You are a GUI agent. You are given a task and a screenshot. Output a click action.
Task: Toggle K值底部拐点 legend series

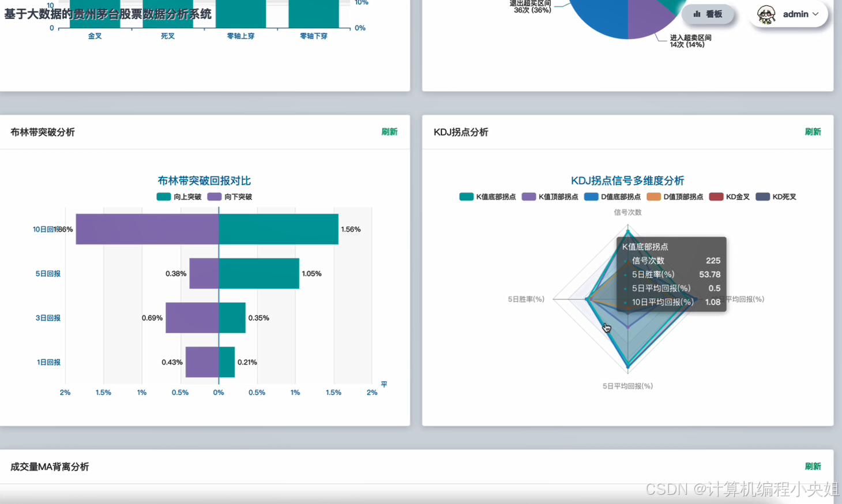[x=487, y=197]
